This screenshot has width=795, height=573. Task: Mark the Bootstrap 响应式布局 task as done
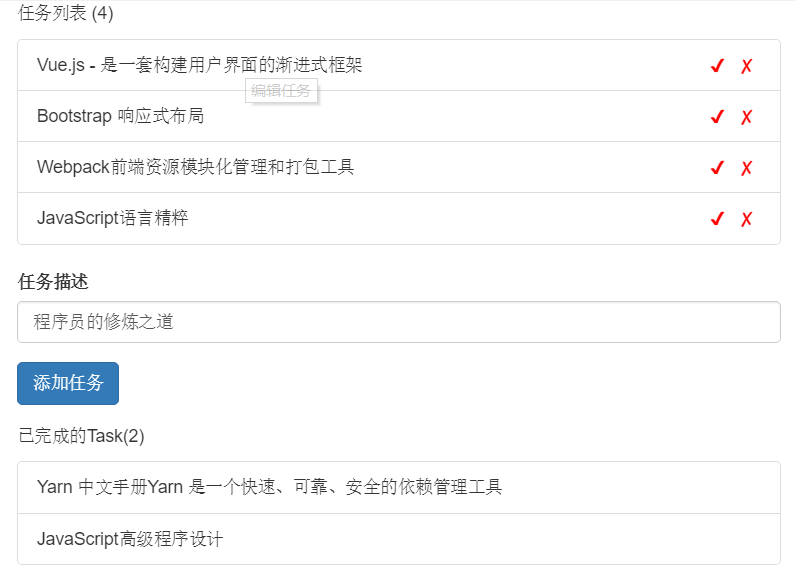tap(716, 117)
